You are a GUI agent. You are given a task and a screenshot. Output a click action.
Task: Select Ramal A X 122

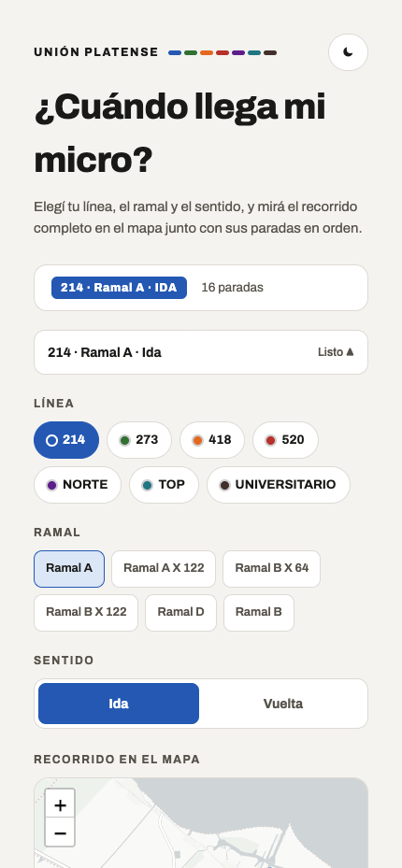click(164, 568)
